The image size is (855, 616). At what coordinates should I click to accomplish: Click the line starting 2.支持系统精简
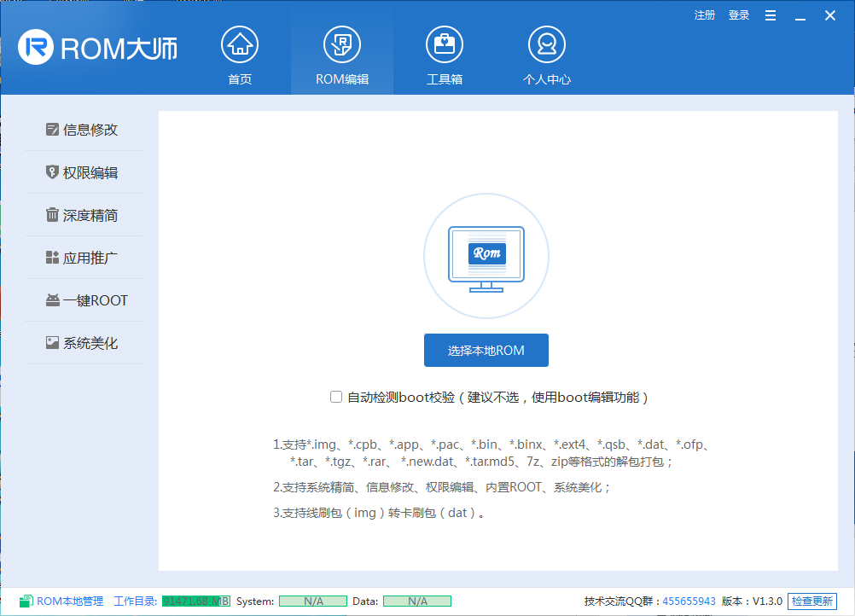(x=440, y=487)
